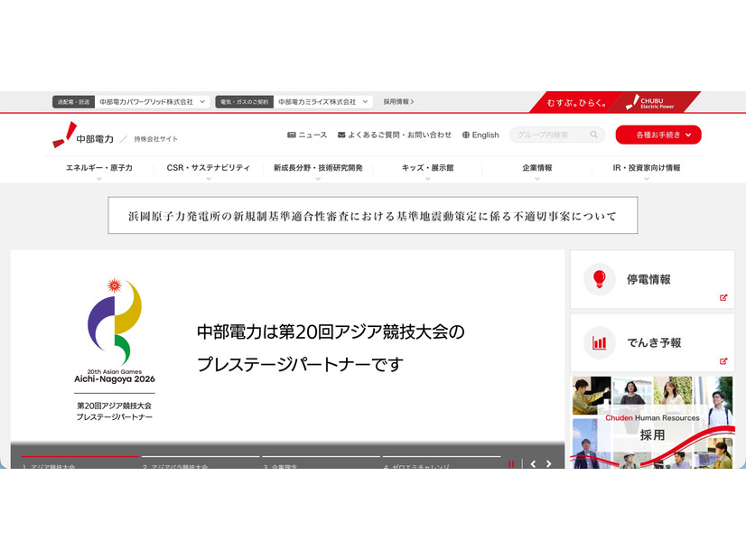Select slide tab 1 アジア競技大会

click(79, 462)
